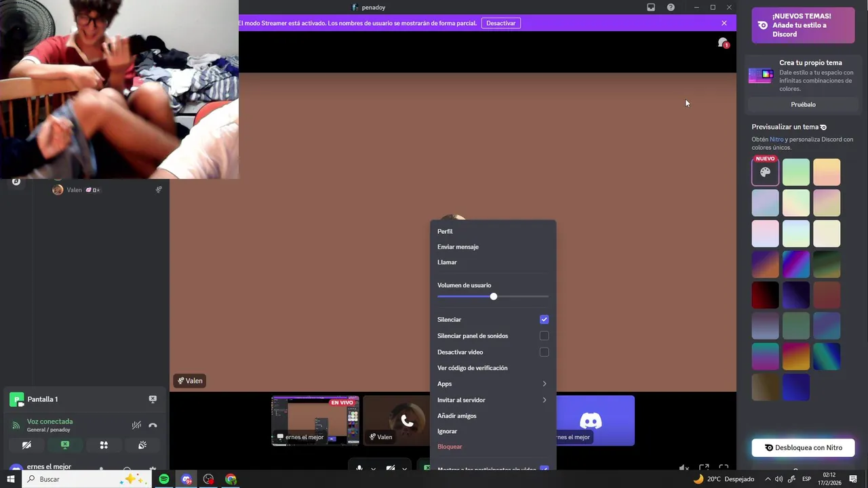Click the Volumen de usuario slider handle
Image resolution: width=868 pixels, height=488 pixels.
(x=494, y=297)
